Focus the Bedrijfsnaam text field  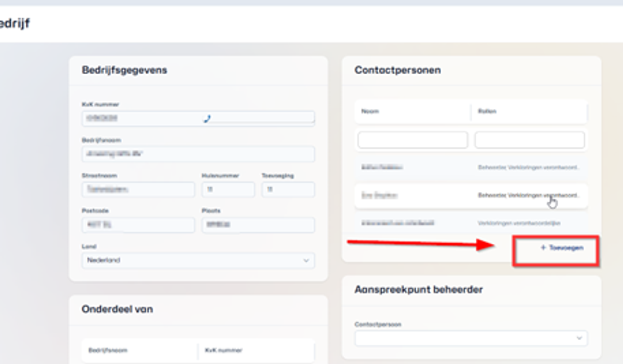tap(198, 154)
